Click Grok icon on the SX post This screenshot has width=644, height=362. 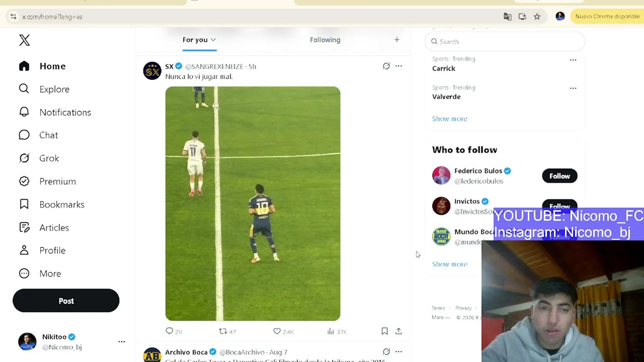tap(386, 66)
